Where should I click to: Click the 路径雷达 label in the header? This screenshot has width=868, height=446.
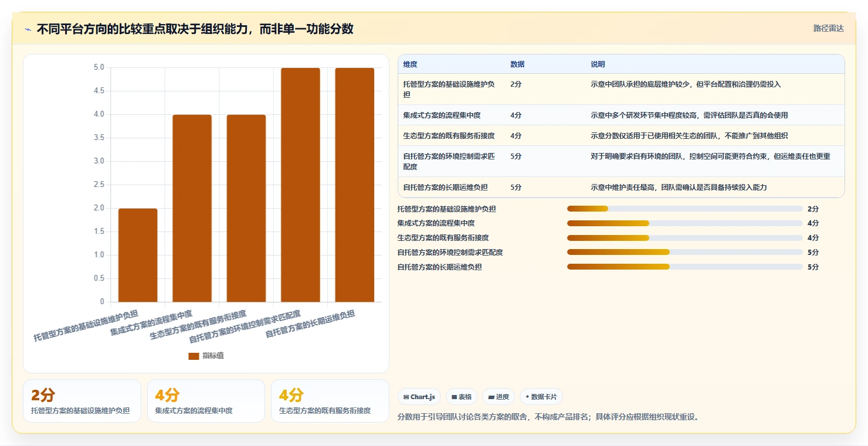(829, 28)
